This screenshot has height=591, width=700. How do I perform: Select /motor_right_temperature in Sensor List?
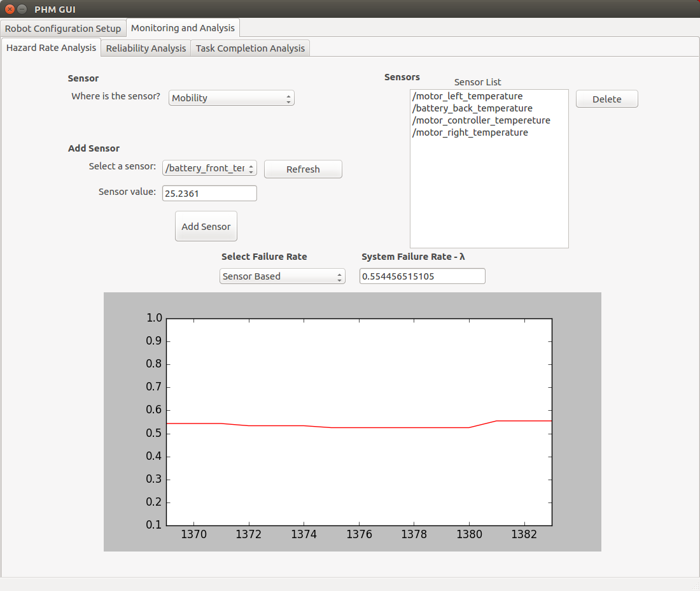(489, 132)
